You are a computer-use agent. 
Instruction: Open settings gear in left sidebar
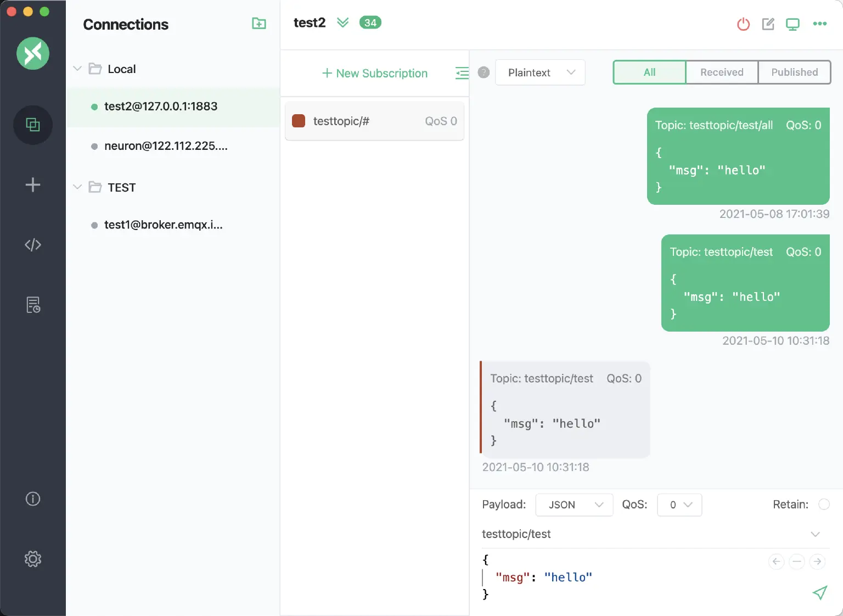(x=33, y=559)
